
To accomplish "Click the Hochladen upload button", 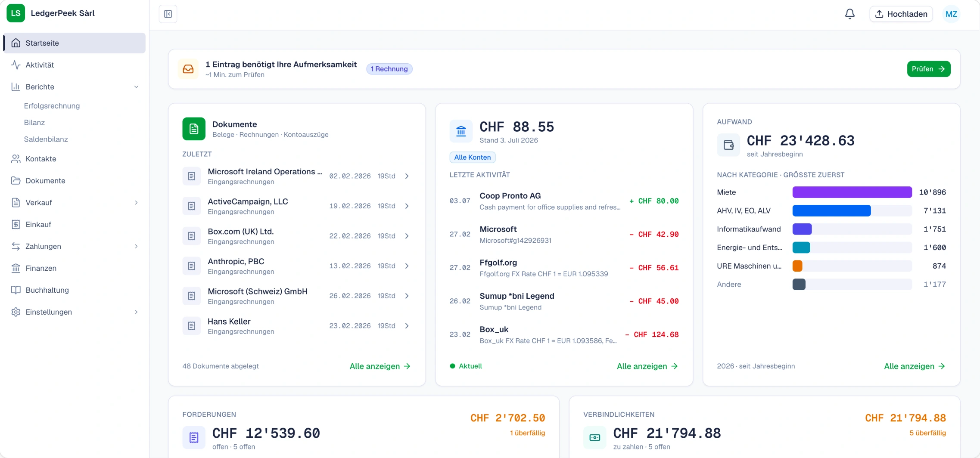I will [901, 14].
